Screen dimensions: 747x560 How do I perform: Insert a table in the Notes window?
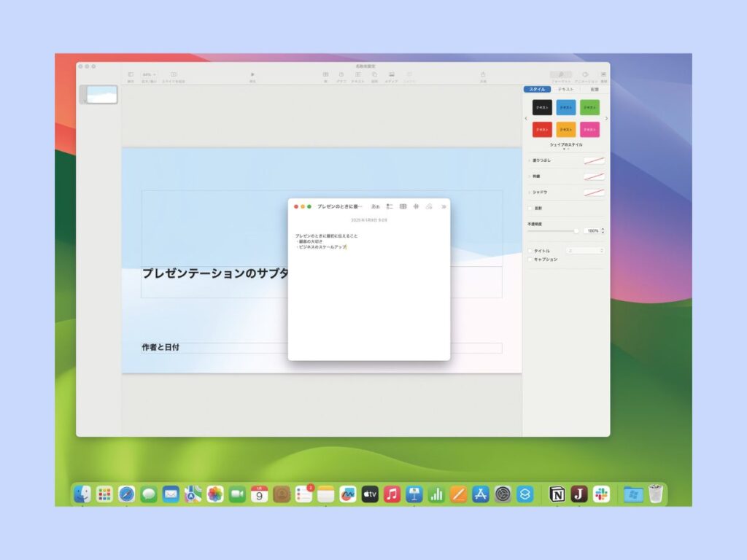click(403, 206)
